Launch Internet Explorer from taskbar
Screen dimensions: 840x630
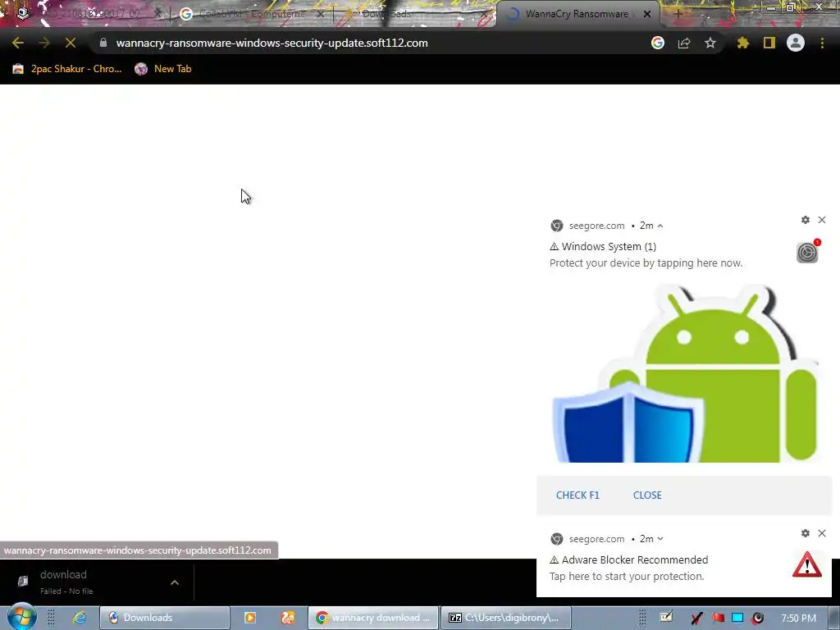click(80, 618)
